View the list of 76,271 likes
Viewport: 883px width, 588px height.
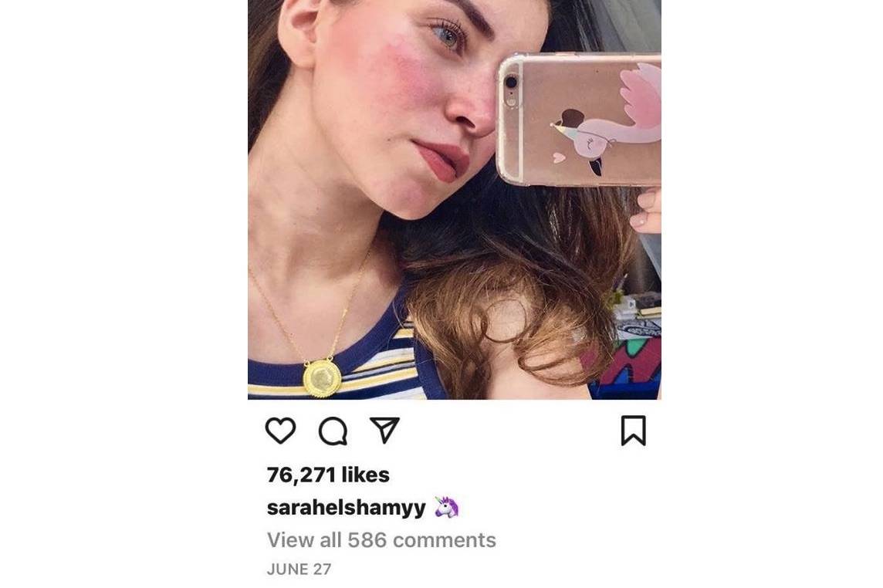coord(328,475)
